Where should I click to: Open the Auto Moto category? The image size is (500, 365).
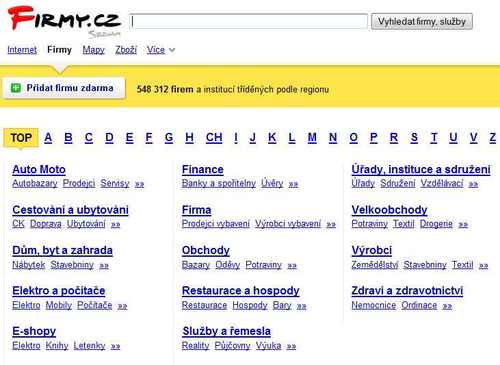coord(39,170)
